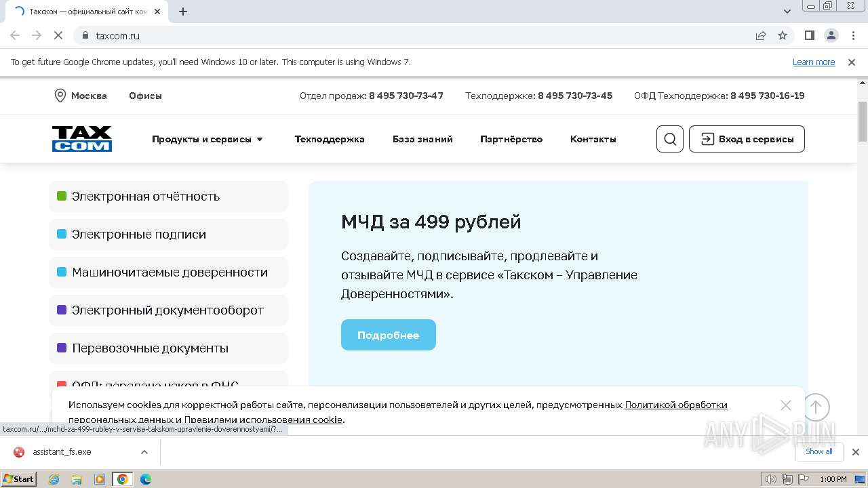Open Техподдержка menu item
This screenshot has height=488, width=868.
[330, 139]
